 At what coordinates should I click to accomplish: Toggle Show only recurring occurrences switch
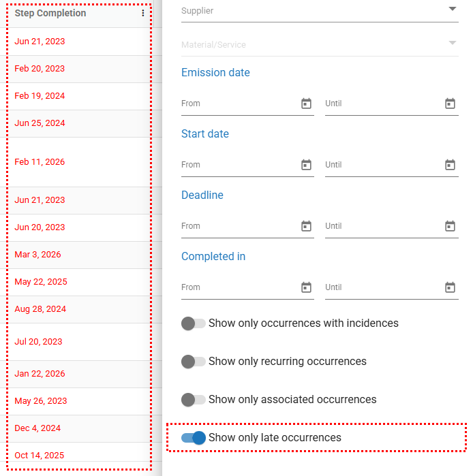pyautogui.click(x=194, y=362)
